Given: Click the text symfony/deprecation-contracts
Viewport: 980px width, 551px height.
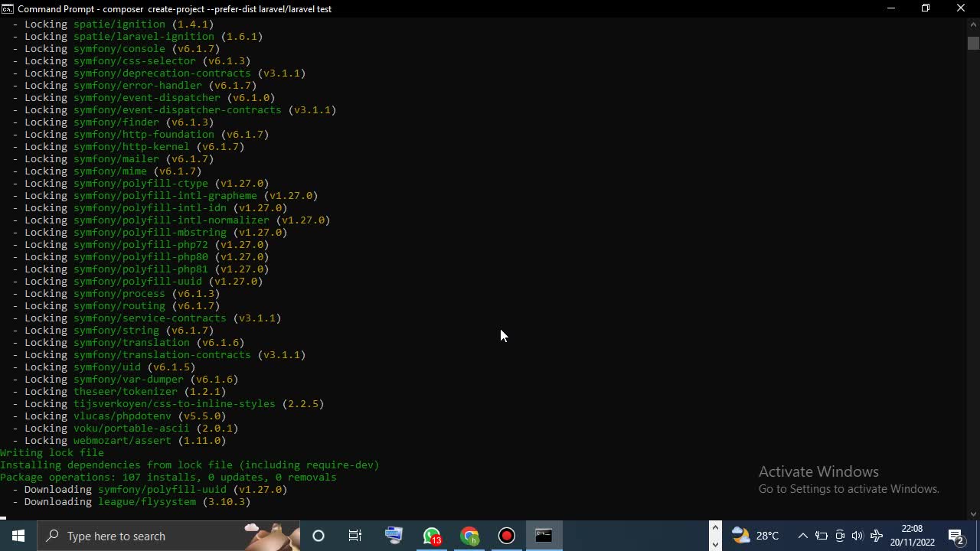Looking at the screenshot, I should (162, 73).
